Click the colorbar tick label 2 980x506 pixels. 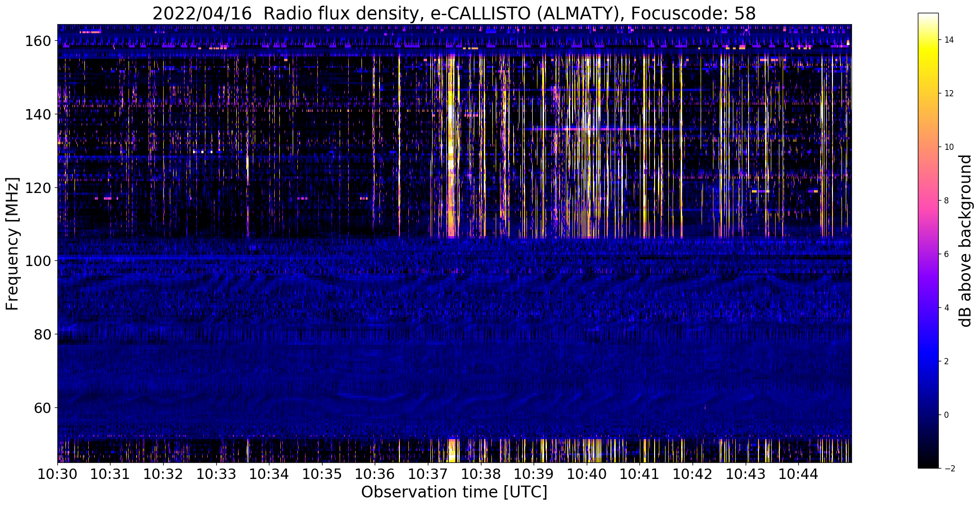[947, 361]
